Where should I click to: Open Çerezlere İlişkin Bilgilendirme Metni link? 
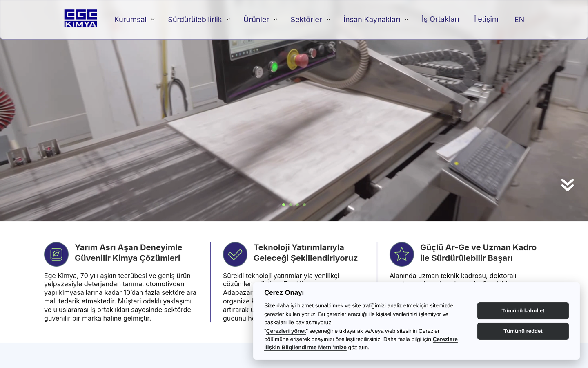tap(361, 343)
